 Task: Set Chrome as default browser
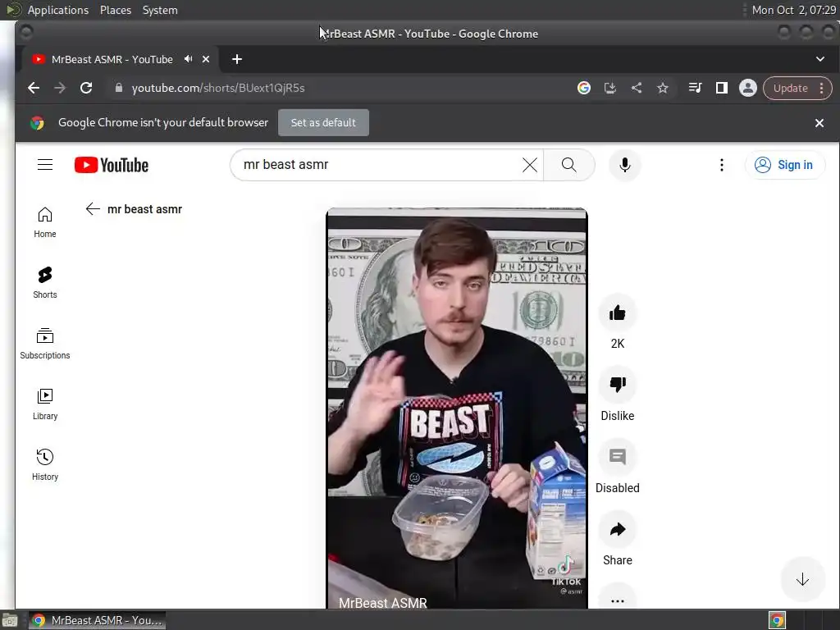(x=323, y=123)
